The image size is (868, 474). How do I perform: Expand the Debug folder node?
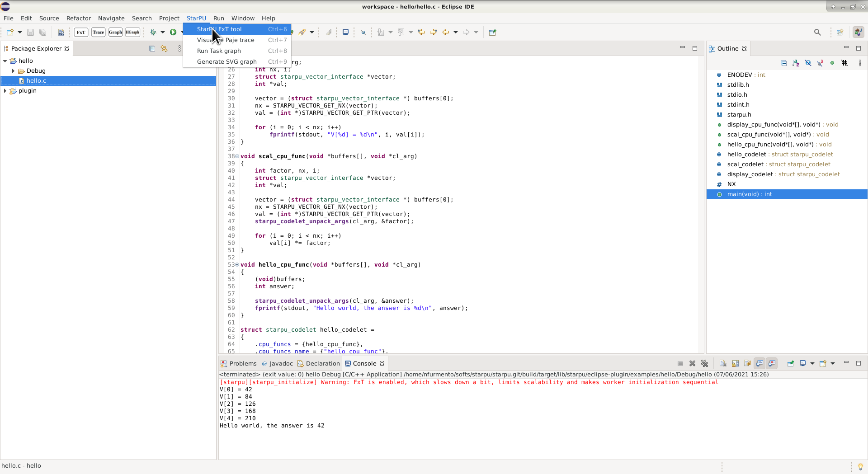tap(13, 71)
